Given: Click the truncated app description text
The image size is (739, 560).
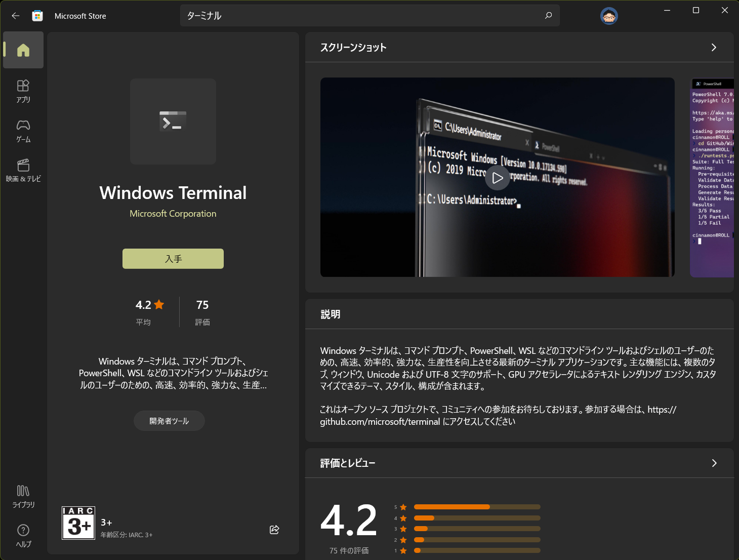Looking at the screenshot, I should (x=173, y=373).
